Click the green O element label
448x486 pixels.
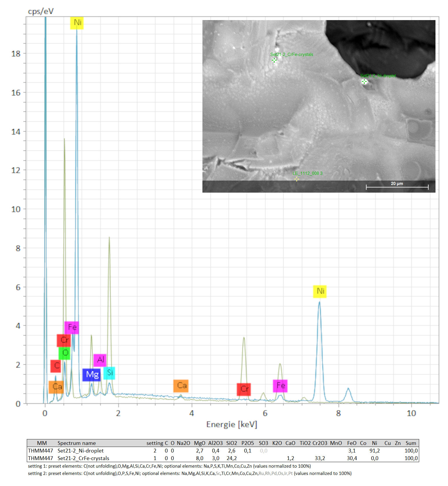point(65,353)
